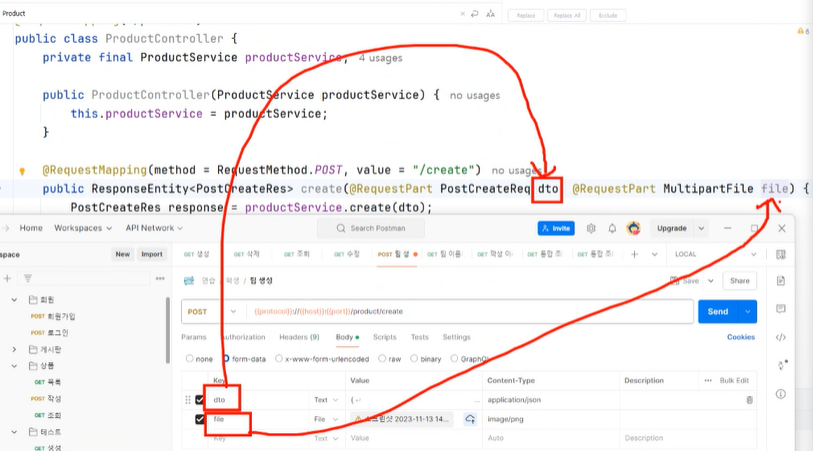Uncheck the file row checkbox
The height and width of the screenshot is (451, 813).
pyautogui.click(x=200, y=419)
